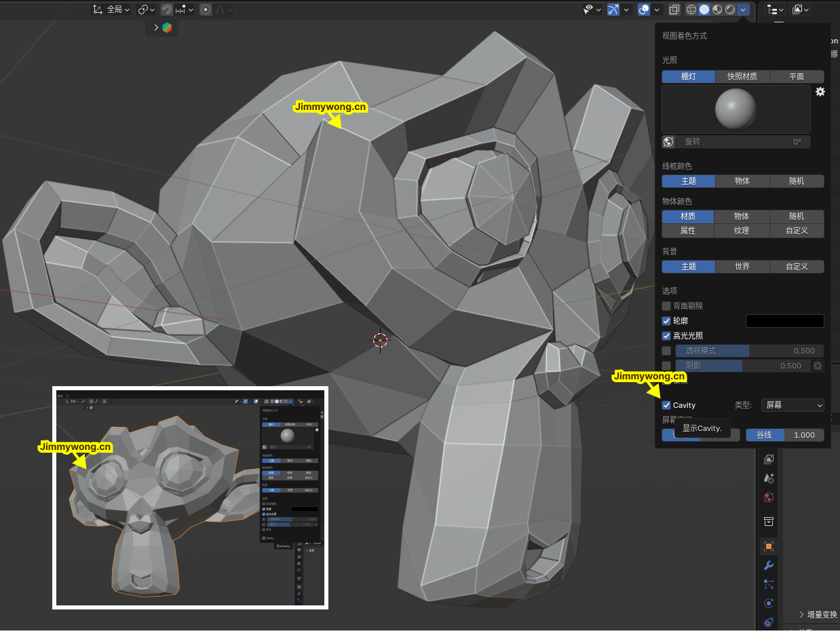Viewport: 840px width, 640px height.
Task: Set object color to 随机
Action: 797,217
